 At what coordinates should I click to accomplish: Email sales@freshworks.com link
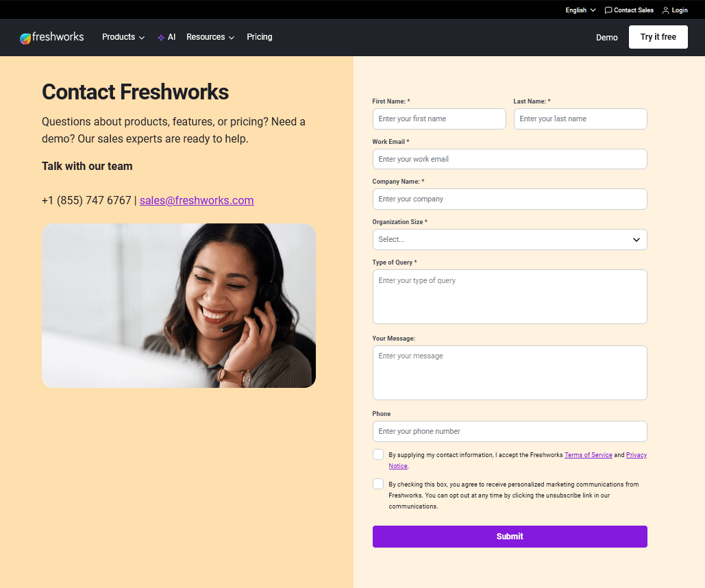click(x=197, y=200)
